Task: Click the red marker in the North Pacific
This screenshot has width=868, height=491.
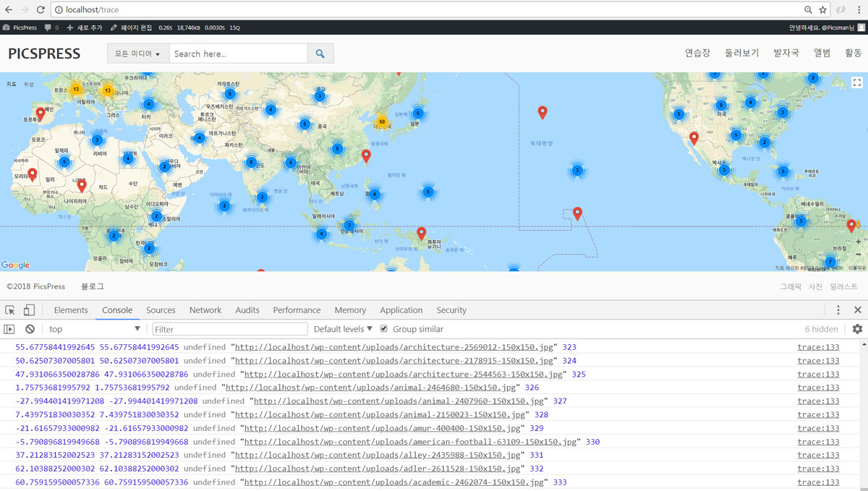Action: click(x=542, y=112)
